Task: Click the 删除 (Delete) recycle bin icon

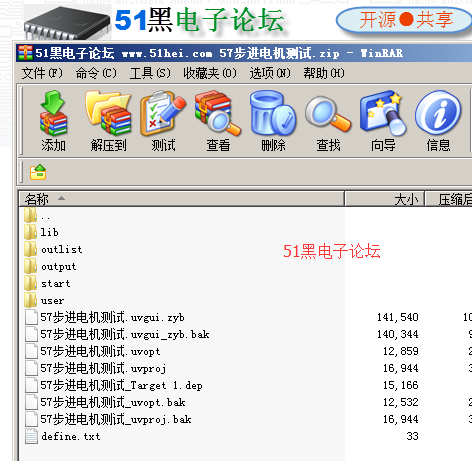Action: (x=273, y=114)
